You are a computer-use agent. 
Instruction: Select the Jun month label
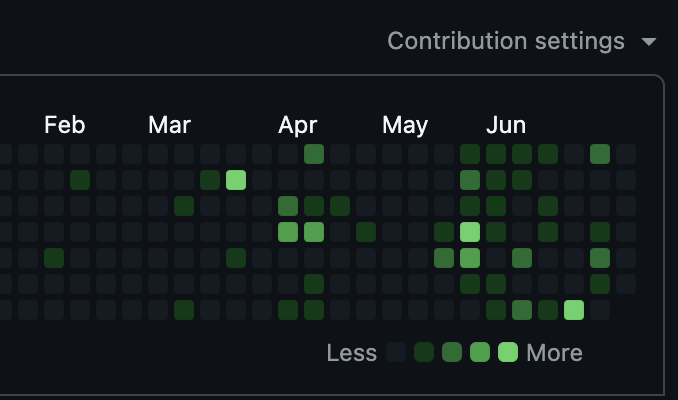click(x=506, y=125)
